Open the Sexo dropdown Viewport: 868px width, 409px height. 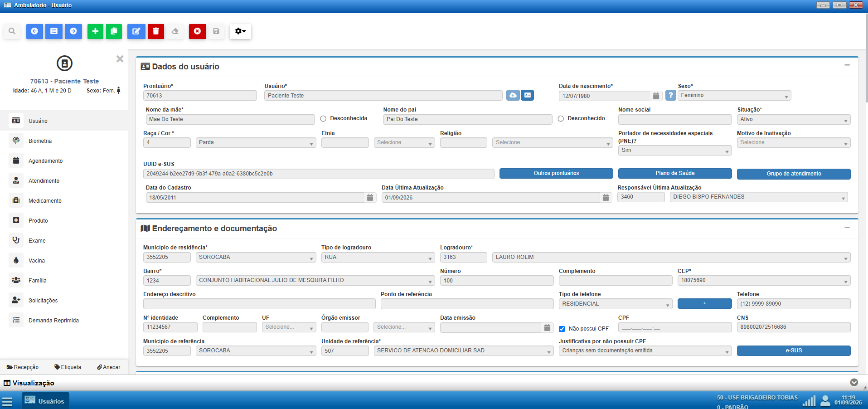(x=734, y=96)
